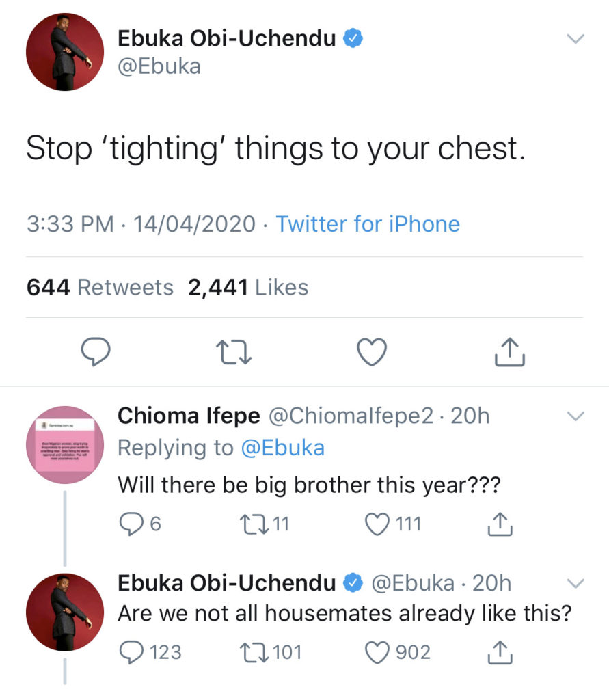Share Chioma Ifepe's reply tweet
The image size is (609, 700).
click(x=500, y=524)
